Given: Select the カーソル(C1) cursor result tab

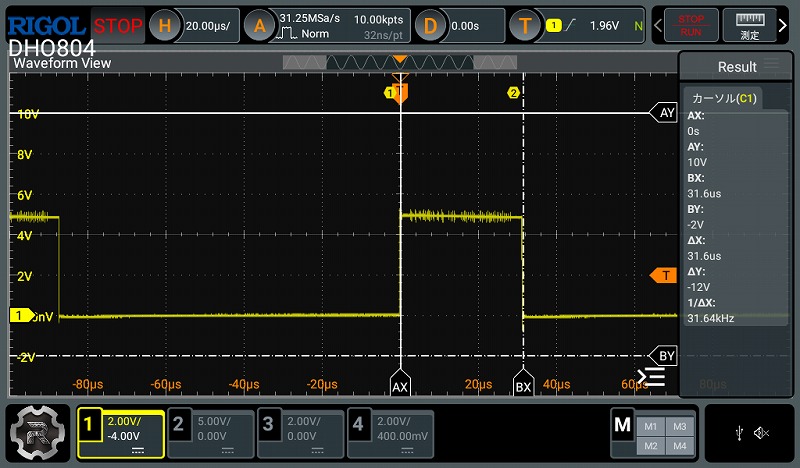Looking at the screenshot, I should [x=722, y=98].
